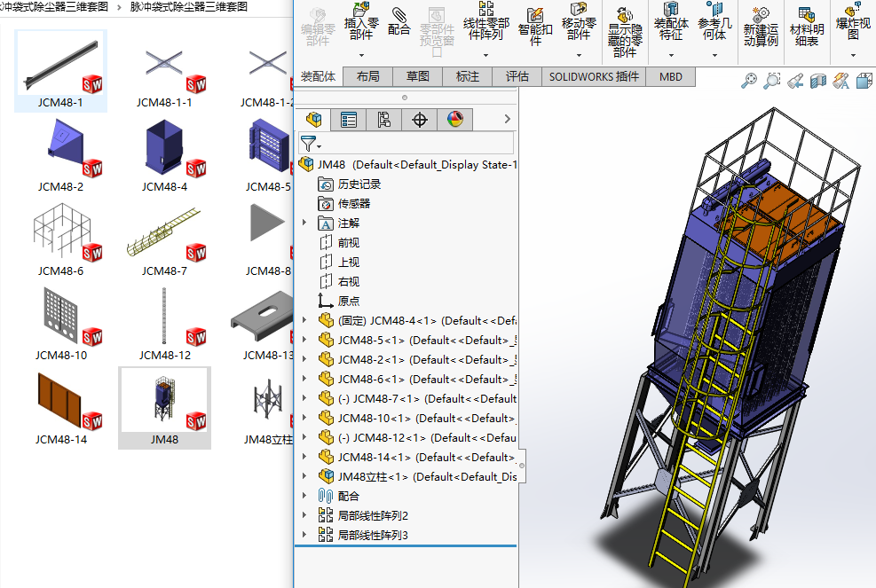
Task: Select the JCM48-4 file thumbnail
Action: coord(164,145)
